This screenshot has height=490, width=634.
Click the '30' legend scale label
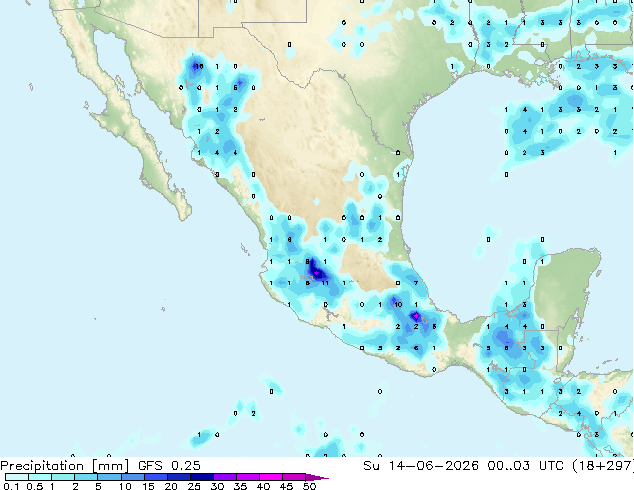217,486
